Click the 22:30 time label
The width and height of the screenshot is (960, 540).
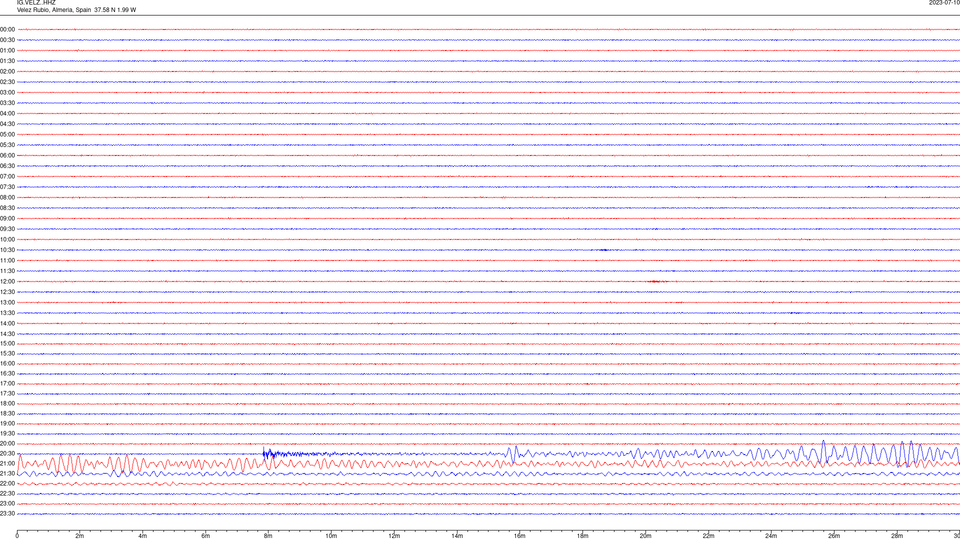click(x=7, y=493)
